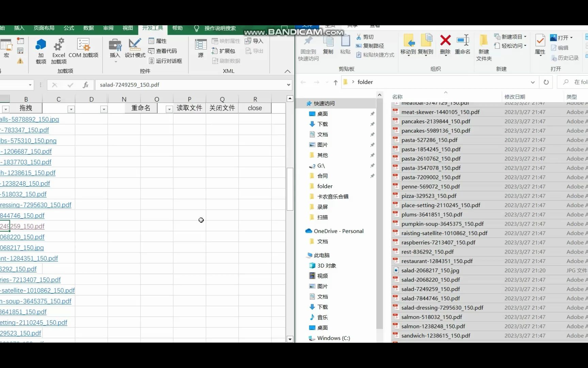Viewport: 588px width, 368px height.
Task: Click inside the Explorer search box
Action: tap(575, 82)
